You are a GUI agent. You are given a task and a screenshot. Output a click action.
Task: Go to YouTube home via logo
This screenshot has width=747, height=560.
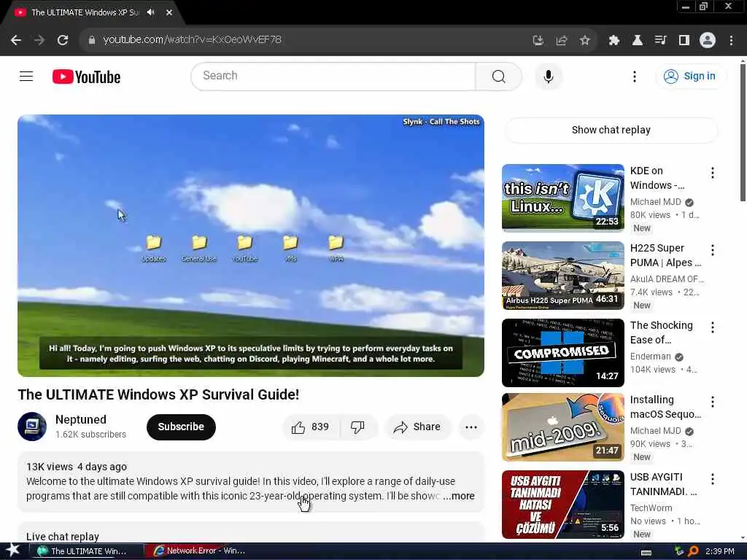click(x=86, y=77)
